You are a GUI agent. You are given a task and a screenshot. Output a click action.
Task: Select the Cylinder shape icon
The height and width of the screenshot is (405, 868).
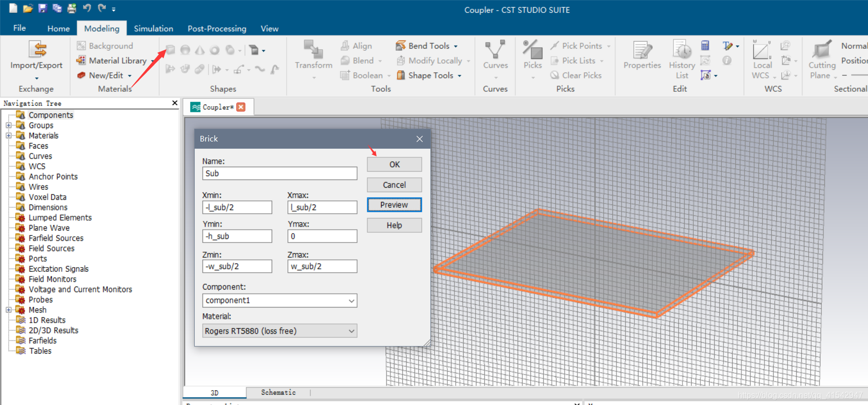pos(230,50)
